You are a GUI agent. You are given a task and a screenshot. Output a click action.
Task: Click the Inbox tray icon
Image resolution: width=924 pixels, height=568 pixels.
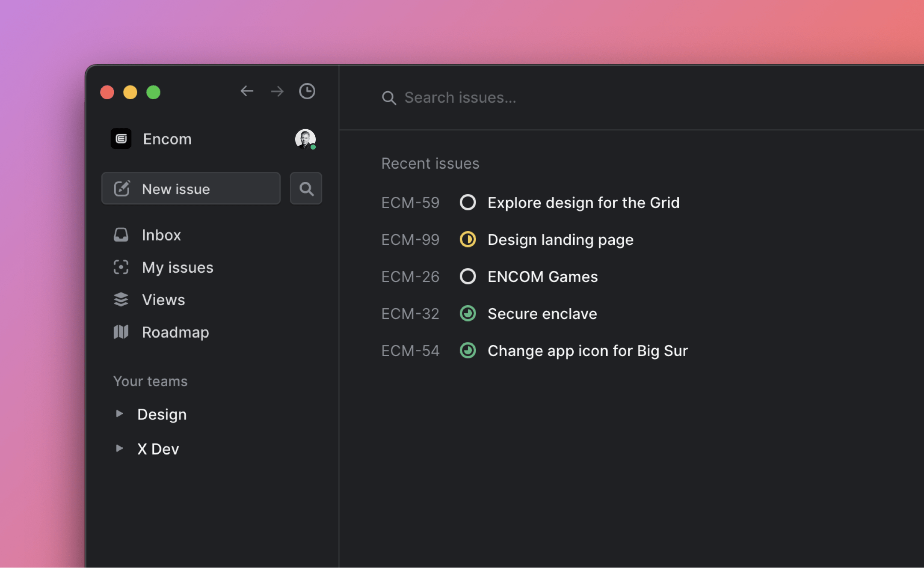(121, 235)
